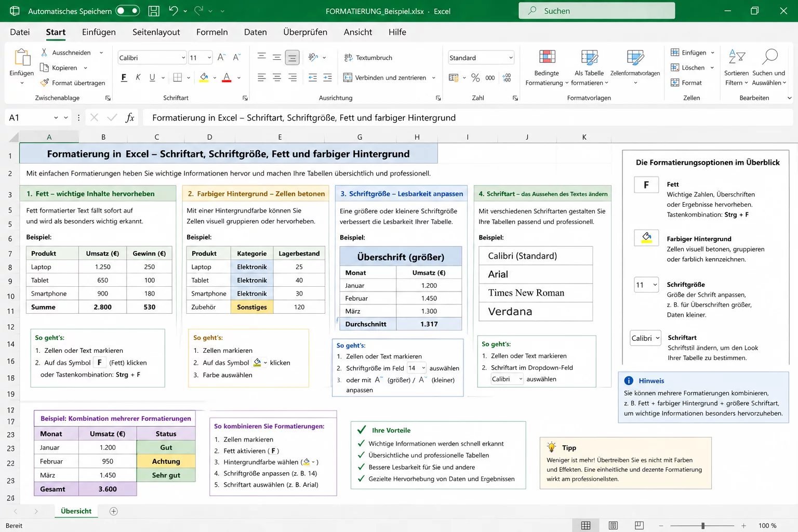Click the percent style icon
Viewport: 798px width, 532px height.
click(475, 78)
